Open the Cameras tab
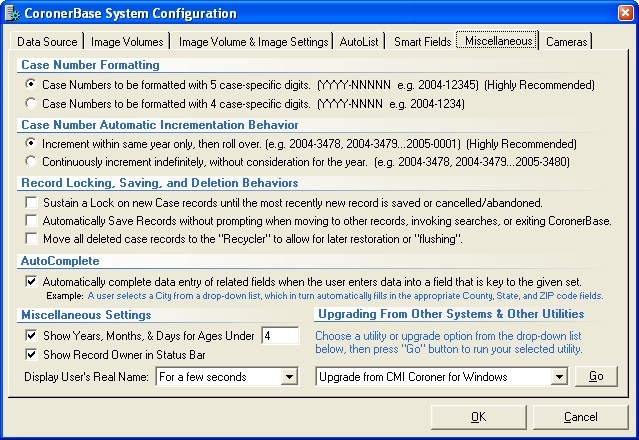This screenshot has width=639, height=440. tap(566, 42)
